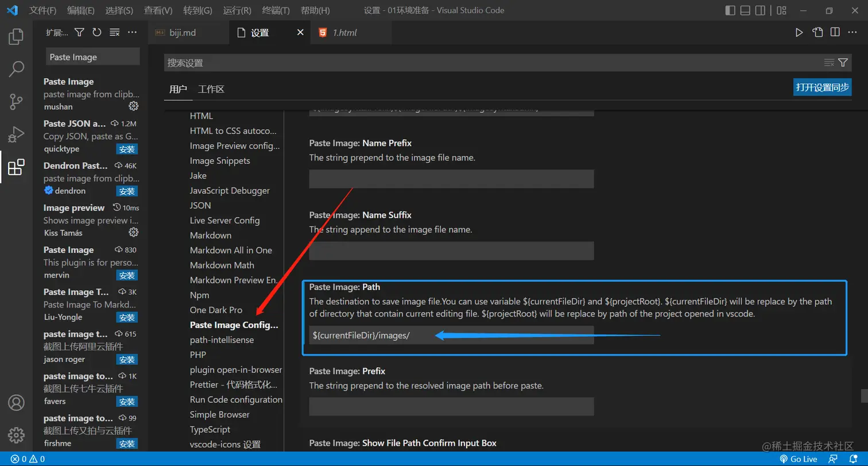Close the 设置 editor tab
Screen dimensions: 868x466
(x=300, y=33)
